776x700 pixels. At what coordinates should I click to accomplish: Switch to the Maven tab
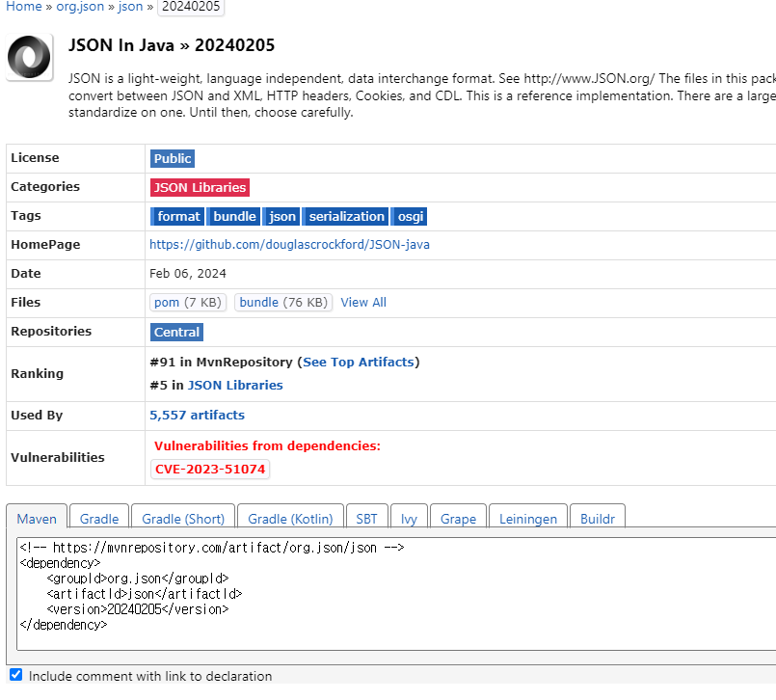(x=37, y=519)
